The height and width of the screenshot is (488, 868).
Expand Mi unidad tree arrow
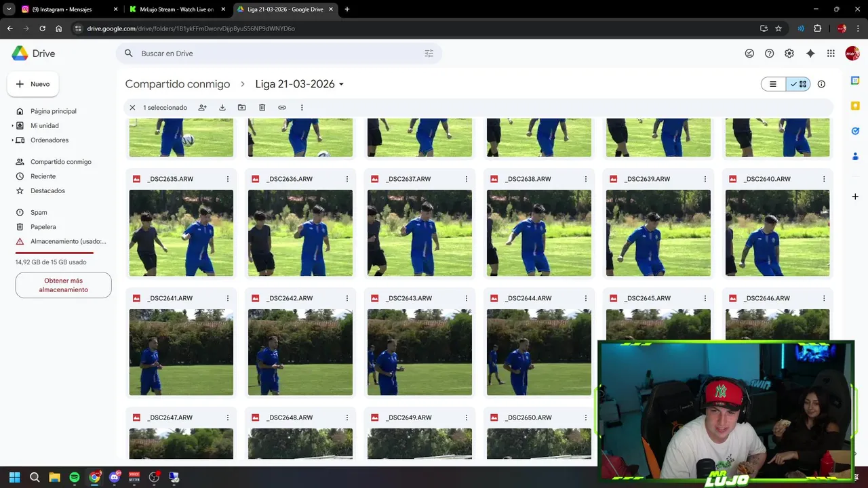(13, 126)
